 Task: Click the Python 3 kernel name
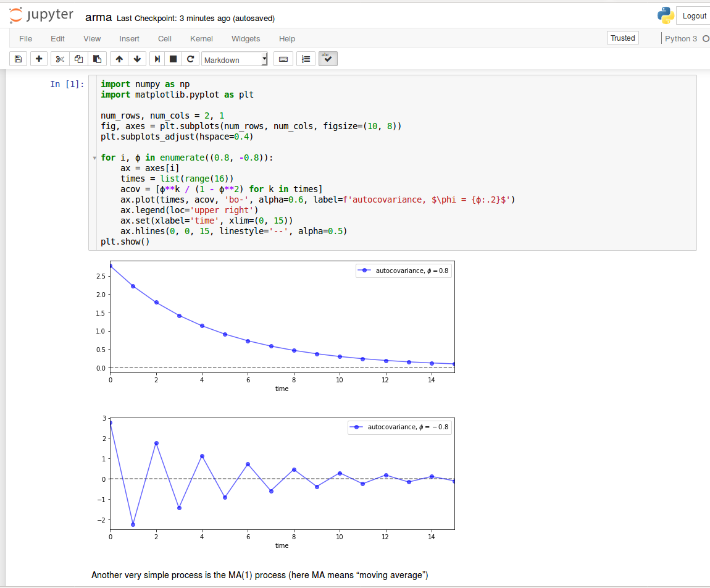[x=680, y=38]
